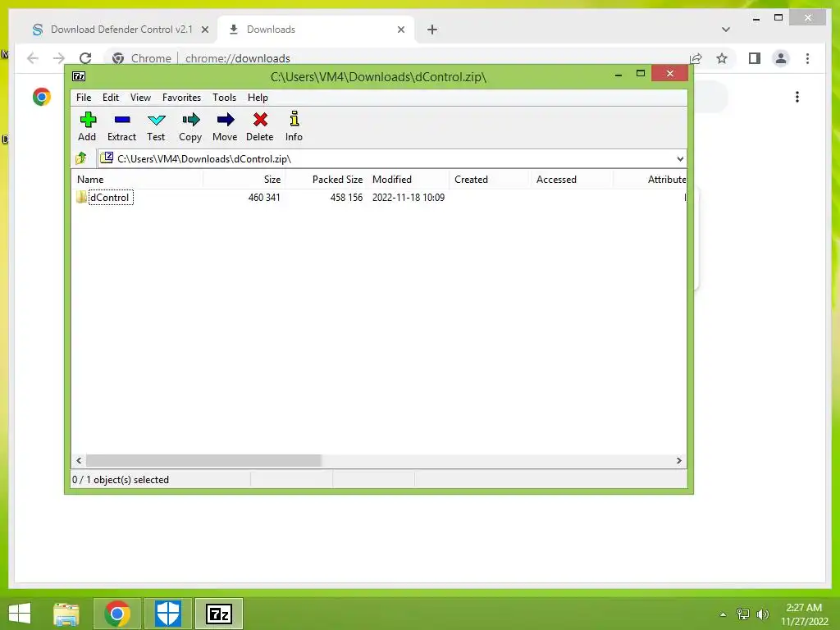The image size is (840, 630).
Task: Open the Edit menu
Action: pos(111,98)
